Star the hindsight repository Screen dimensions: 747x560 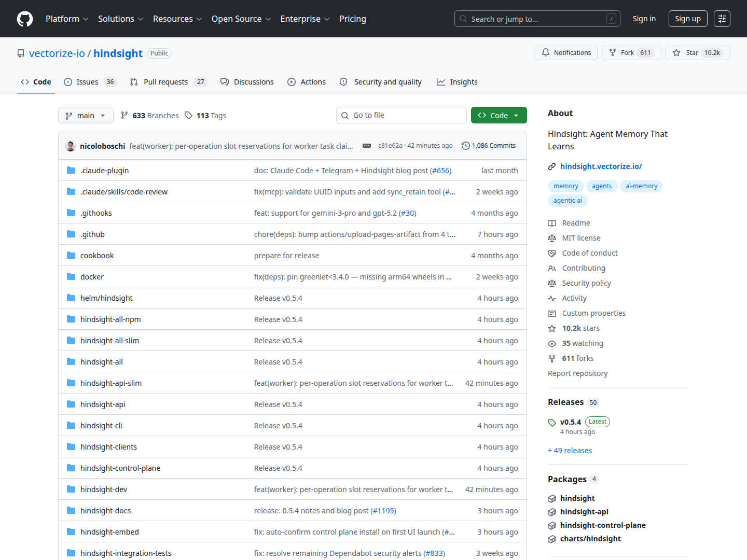pos(698,53)
